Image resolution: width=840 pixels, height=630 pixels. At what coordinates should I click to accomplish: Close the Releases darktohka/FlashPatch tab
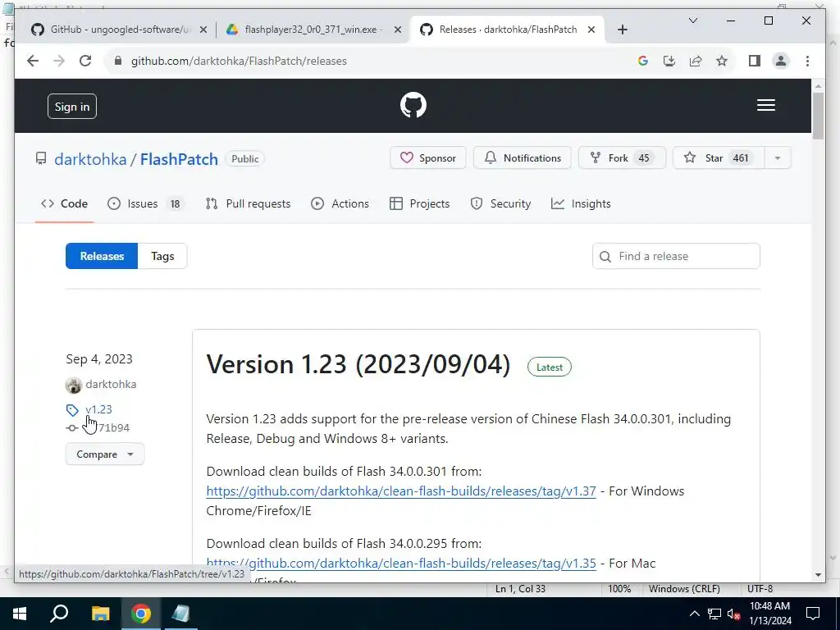click(591, 30)
